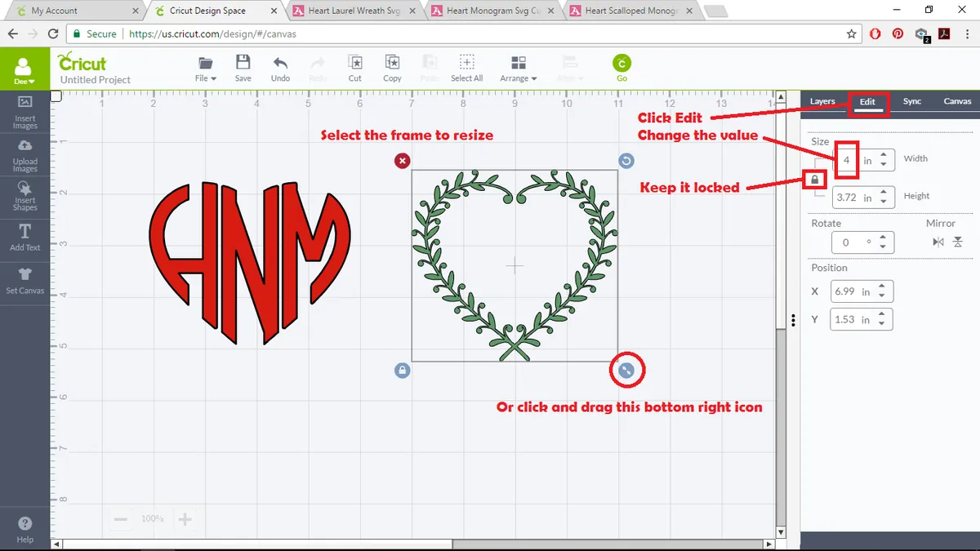Switch to the Canvas tab
This screenshot has height=551, width=980.
pos(957,101)
